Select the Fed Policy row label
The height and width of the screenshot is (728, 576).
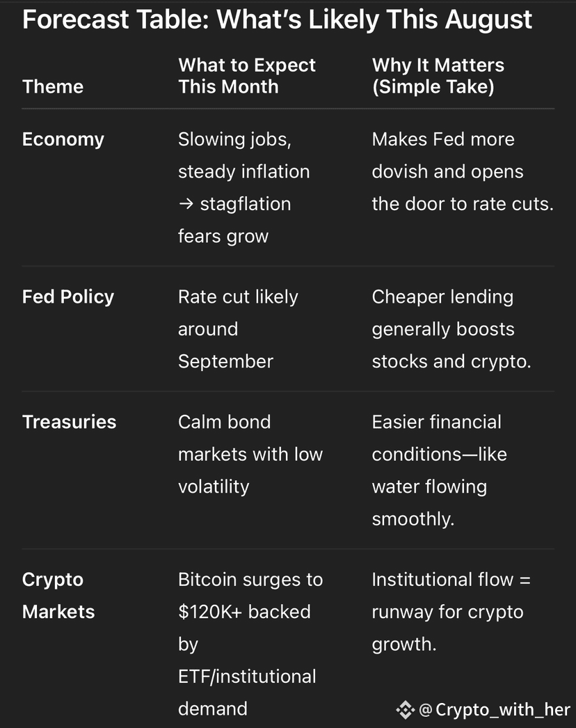(x=68, y=296)
